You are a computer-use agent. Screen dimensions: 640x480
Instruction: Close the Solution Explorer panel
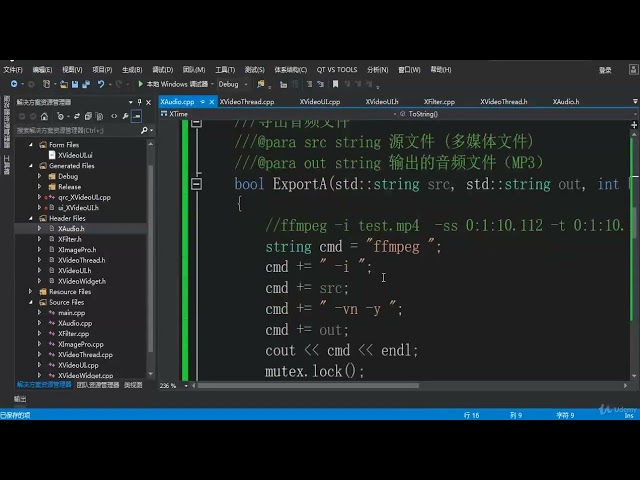coord(149,102)
